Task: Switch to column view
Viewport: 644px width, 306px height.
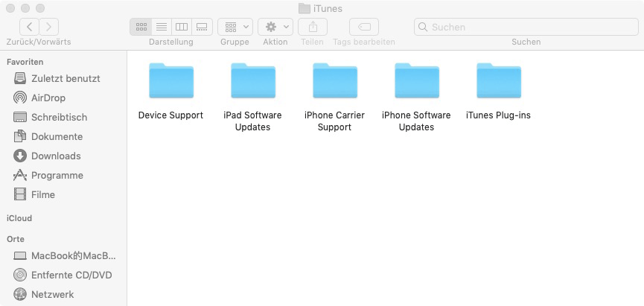Action: [182, 27]
